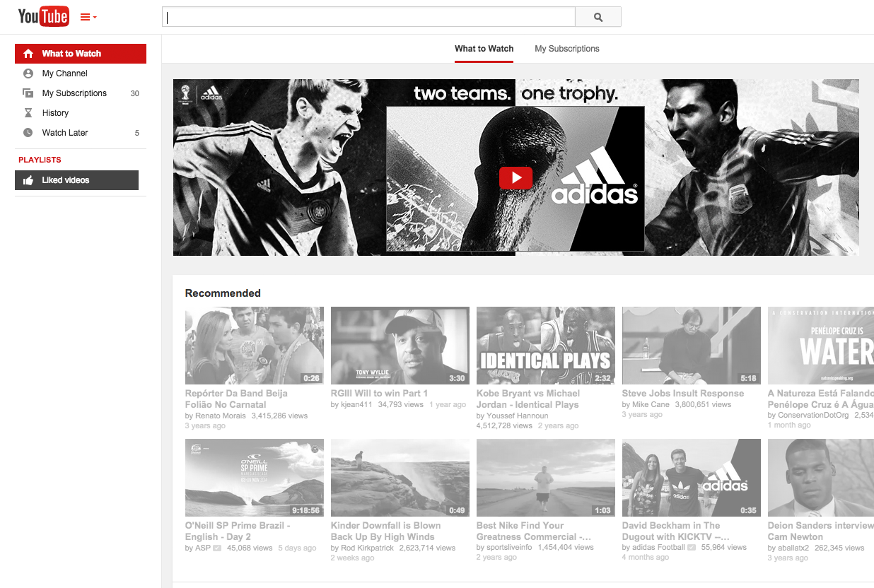Open Repórter Da Band thumbnail
The height and width of the screenshot is (588, 874).
click(255, 346)
